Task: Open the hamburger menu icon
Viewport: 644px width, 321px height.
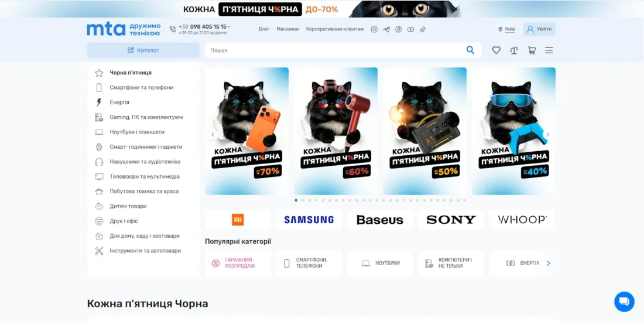Action: [549, 50]
